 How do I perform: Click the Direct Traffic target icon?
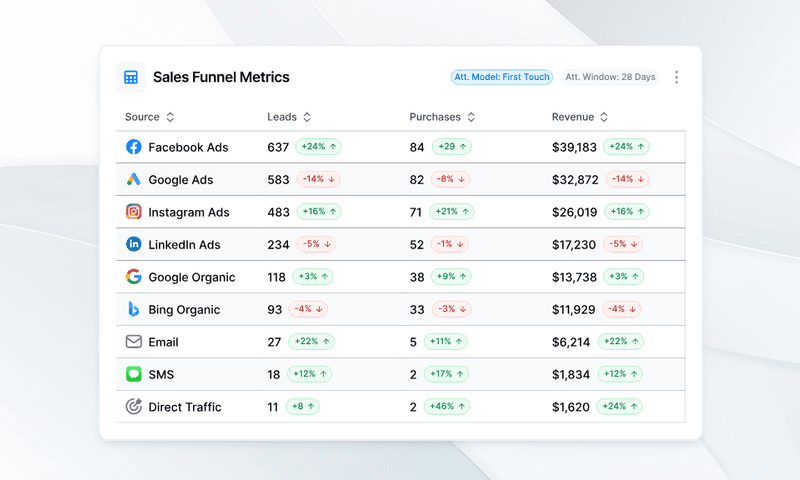(134, 407)
